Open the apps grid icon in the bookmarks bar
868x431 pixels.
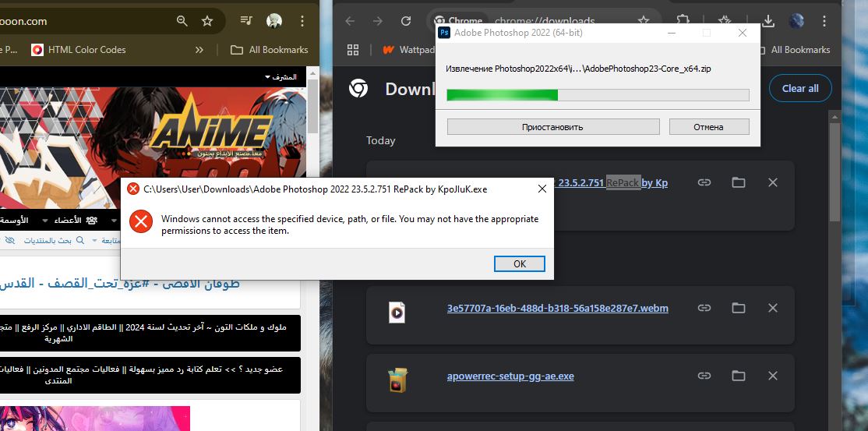point(353,50)
